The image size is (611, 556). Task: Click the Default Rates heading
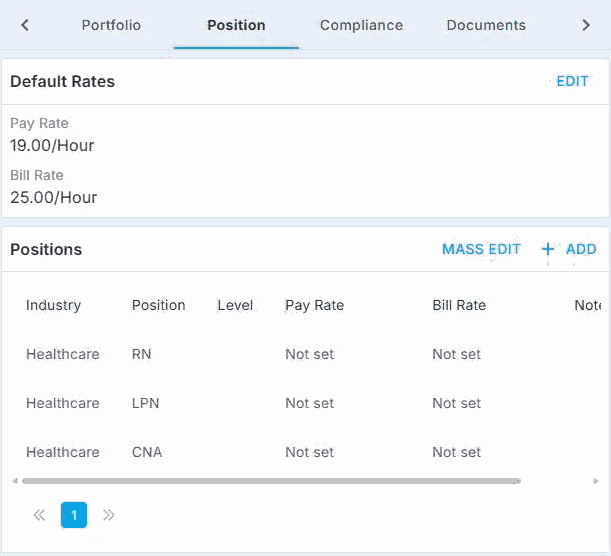click(x=62, y=81)
